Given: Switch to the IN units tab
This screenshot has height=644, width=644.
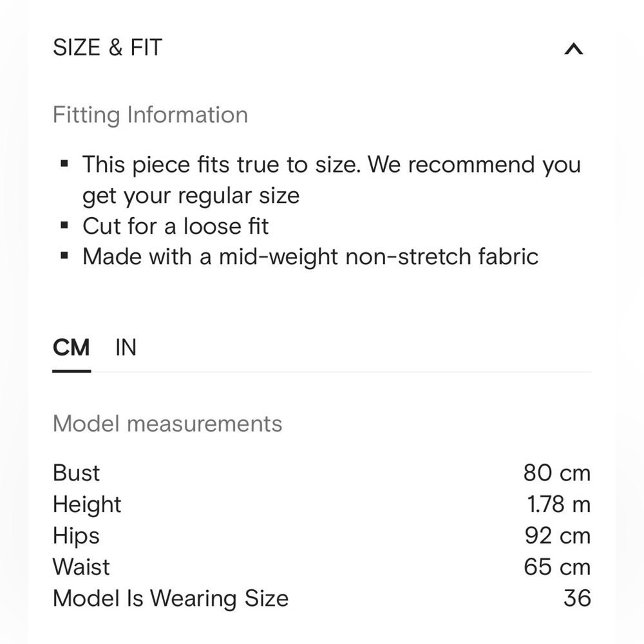Looking at the screenshot, I should pyautogui.click(x=126, y=348).
